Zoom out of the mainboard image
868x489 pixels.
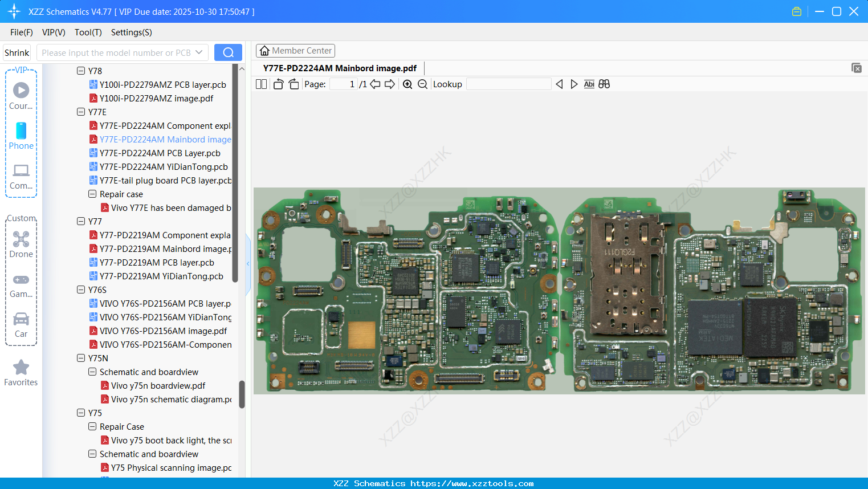click(x=422, y=84)
